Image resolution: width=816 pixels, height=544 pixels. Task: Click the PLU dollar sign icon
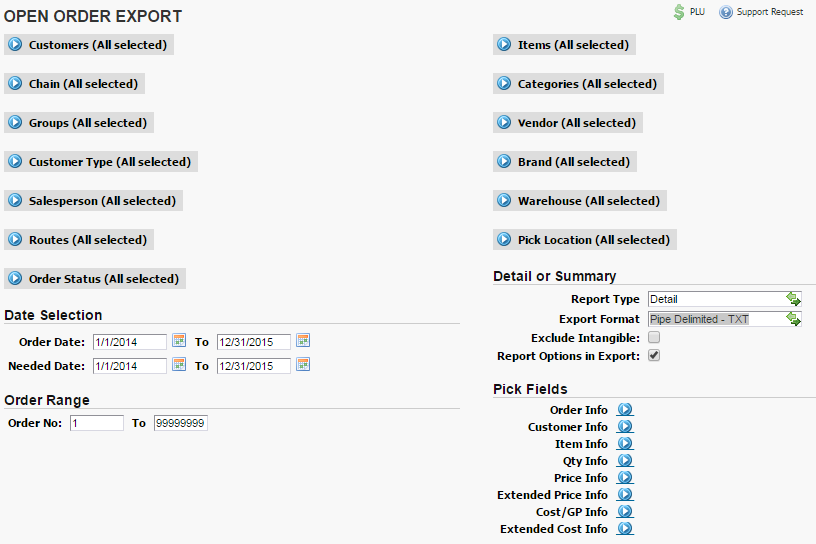point(679,12)
